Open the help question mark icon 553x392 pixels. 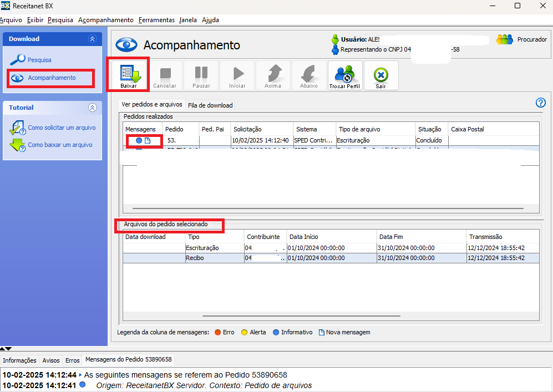coord(541,103)
